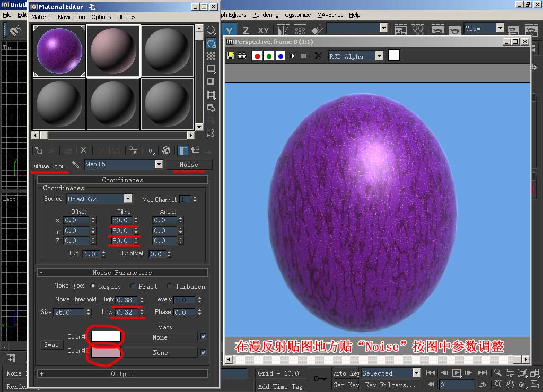The height and width of the screenshot is (392, 543).
Task: Click the checkered Background icon in Material Editor
Action: 211,56
